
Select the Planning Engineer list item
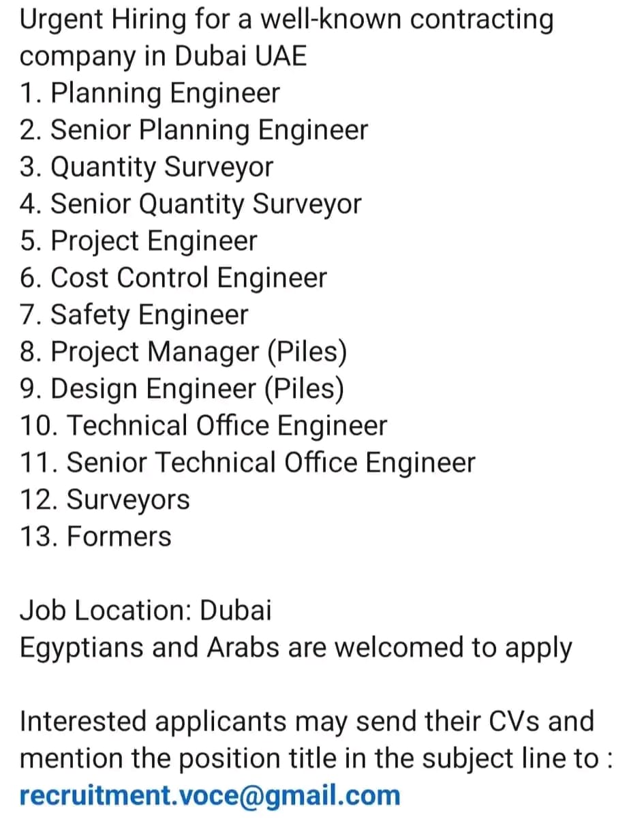pyautogui.click(x=150, y=93)
